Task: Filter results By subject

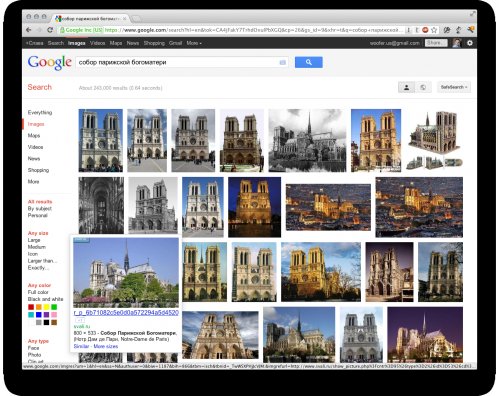Action: [x=40, y=209]
